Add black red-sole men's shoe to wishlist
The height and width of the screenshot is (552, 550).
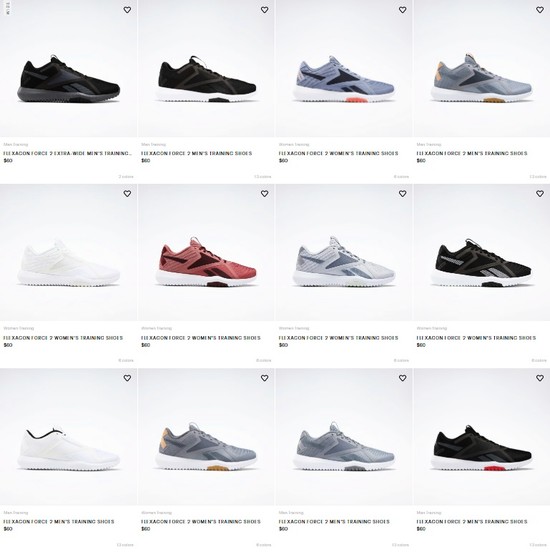540,378
